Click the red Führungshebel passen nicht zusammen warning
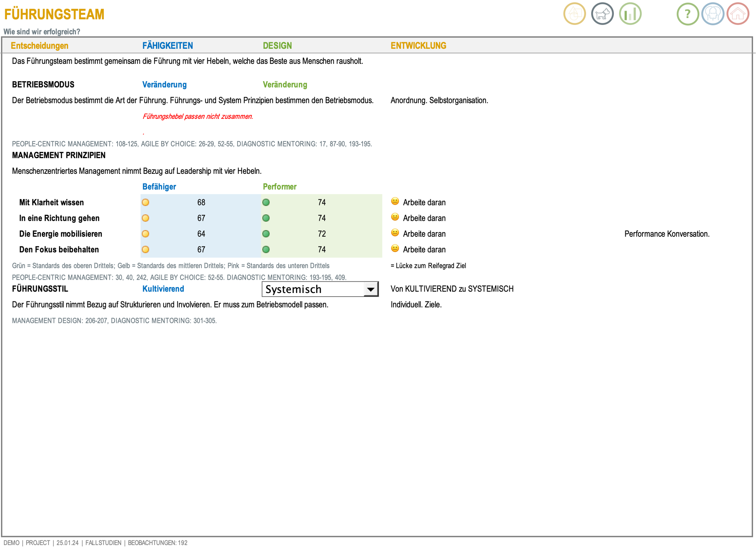 [x=198, y=117]
